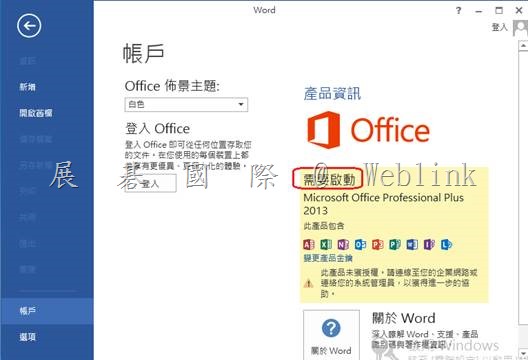Click the Publisher app icon

[395, 244]
